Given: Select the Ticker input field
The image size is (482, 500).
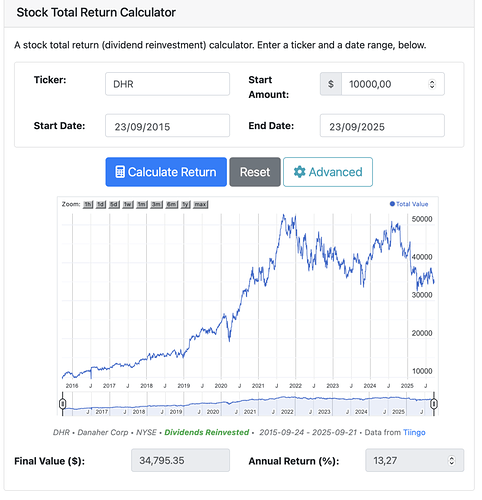Looking at the screenshot, I should (167, 84).
